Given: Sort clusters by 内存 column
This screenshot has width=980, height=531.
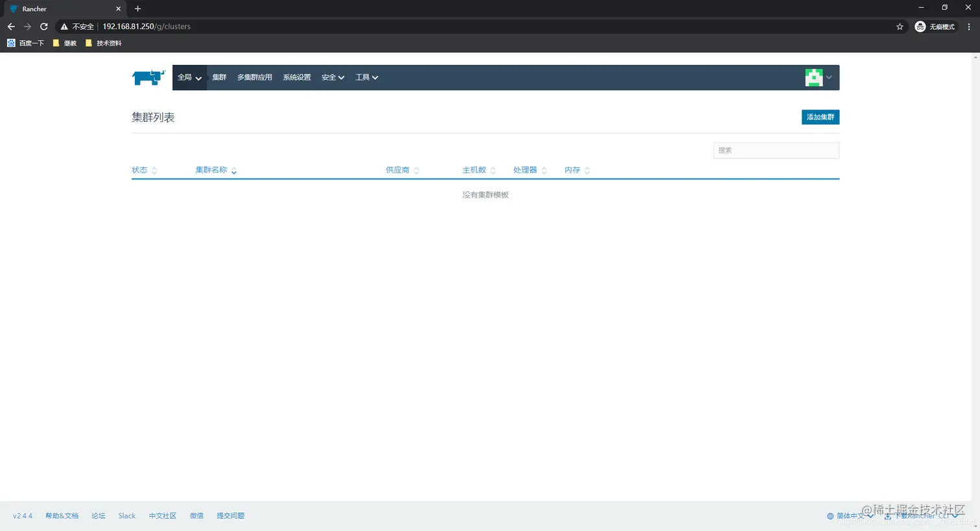Looking at the screenshot, I should [577, 170].
